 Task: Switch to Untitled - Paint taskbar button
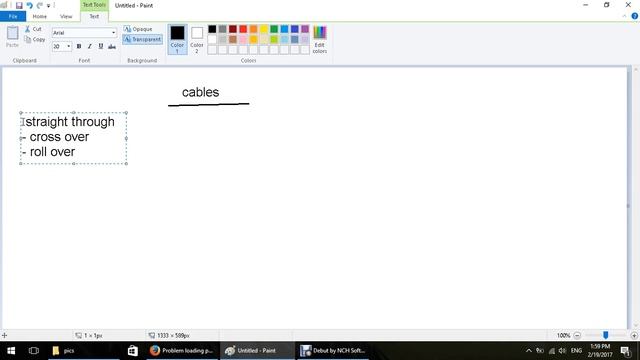[257, 351]
